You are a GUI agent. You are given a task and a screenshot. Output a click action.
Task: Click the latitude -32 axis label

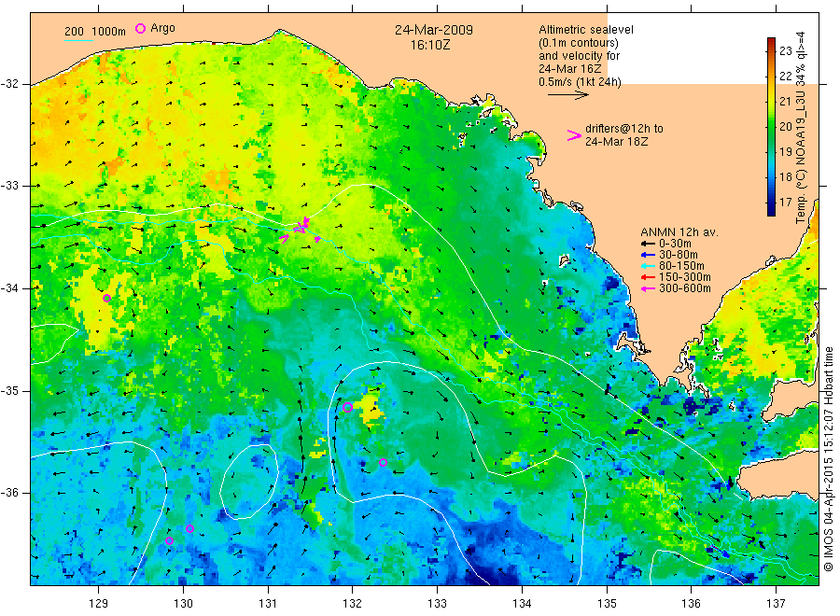pos(9,84)
